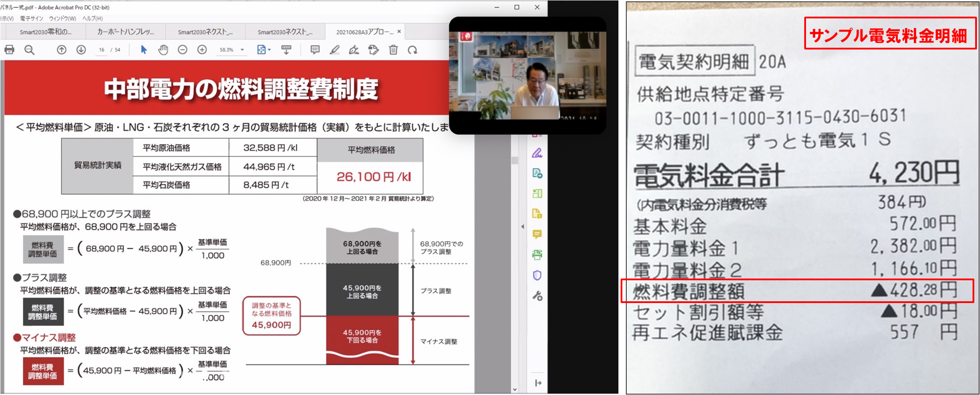This screenshot has height=395, width=980.
Task: Click the red マイナス調整 heading
Action: pos(45,338)
